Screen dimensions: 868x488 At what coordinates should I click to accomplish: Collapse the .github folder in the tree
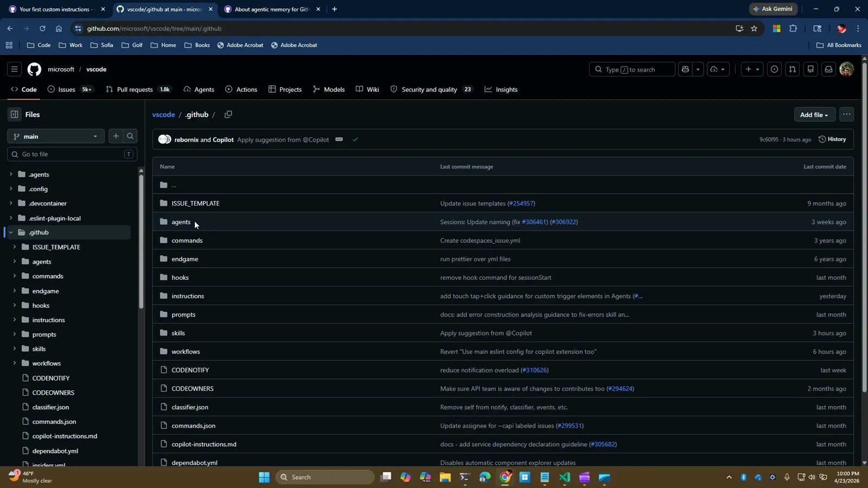(11, 232)
